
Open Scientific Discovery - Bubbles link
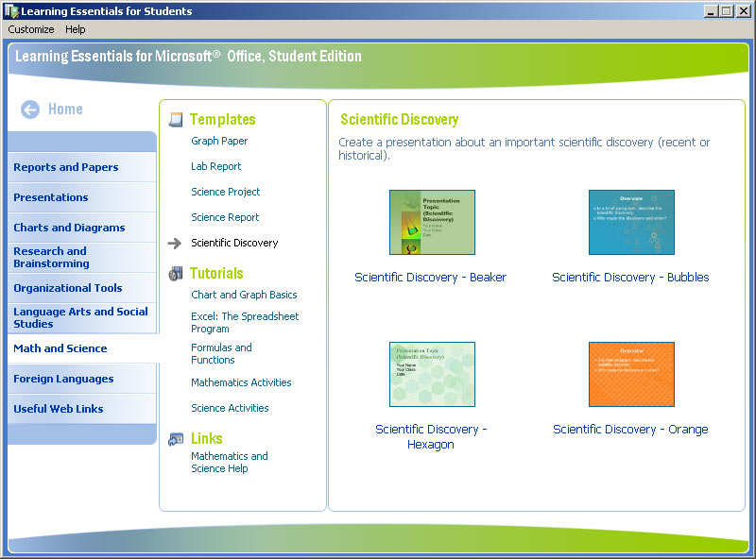click(x=630, y=278)
